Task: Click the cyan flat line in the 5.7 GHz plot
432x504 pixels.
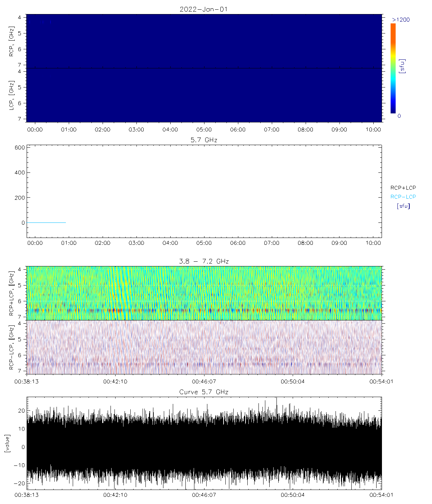Action: click(46, 223)
